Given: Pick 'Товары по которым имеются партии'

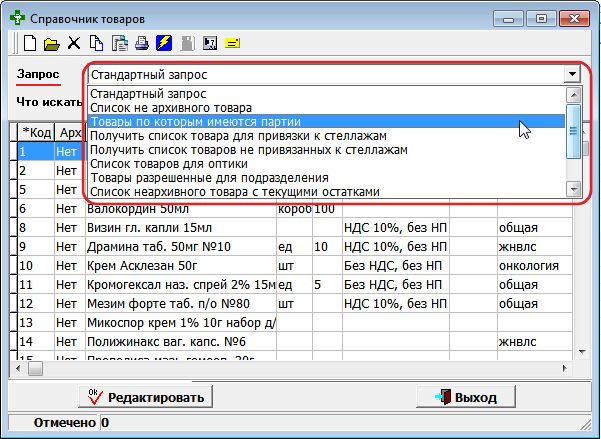Looking at the screenshot, I should click(x=327, y=122).
